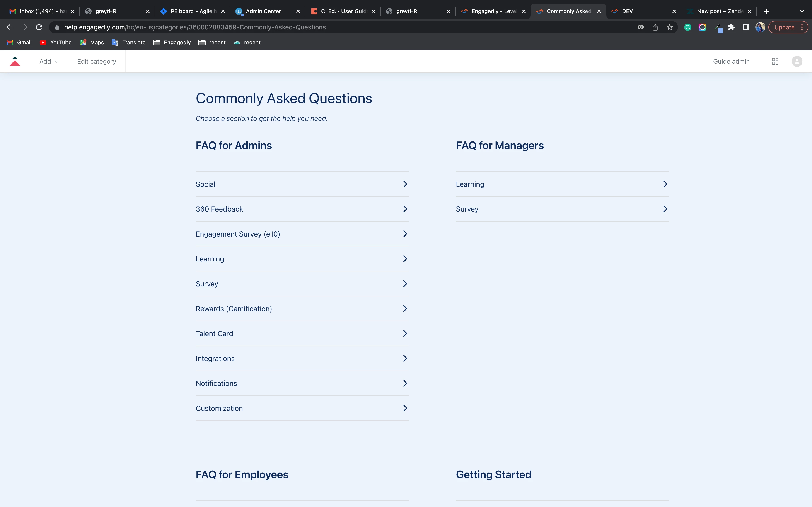
Task: Open the Grammarly extension icon
Action: pyautogui.click(x=688, y=27)
